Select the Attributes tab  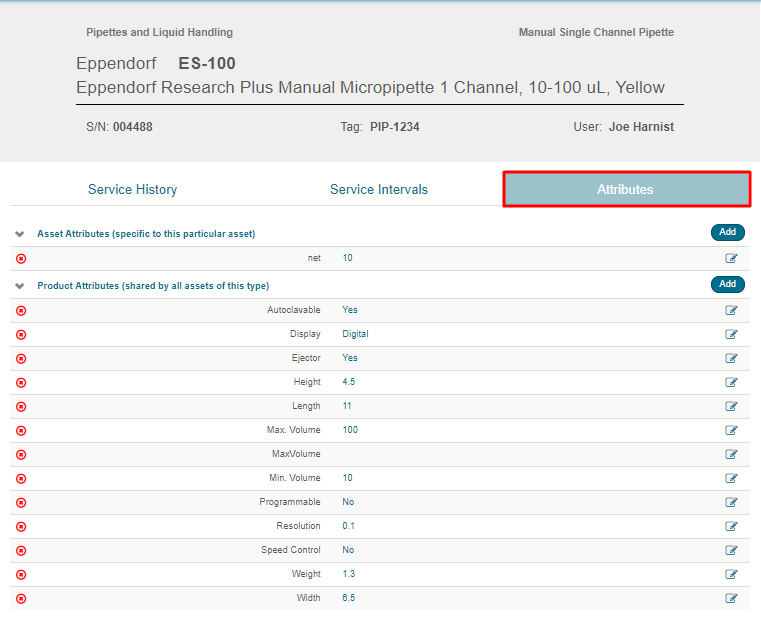[x=627, y=189]
